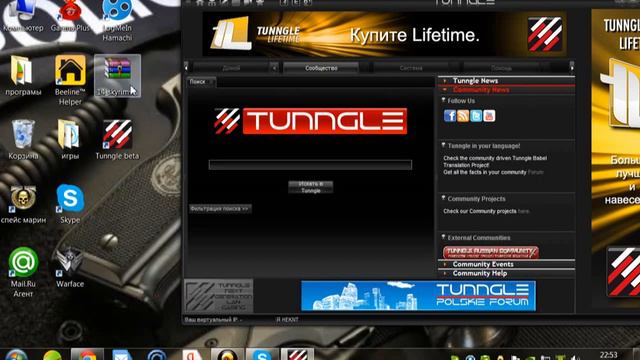Click the large Tunngle logo above search
Image resolution: width=640 pixels, height=360 pixels.
[x=311, y=121]
